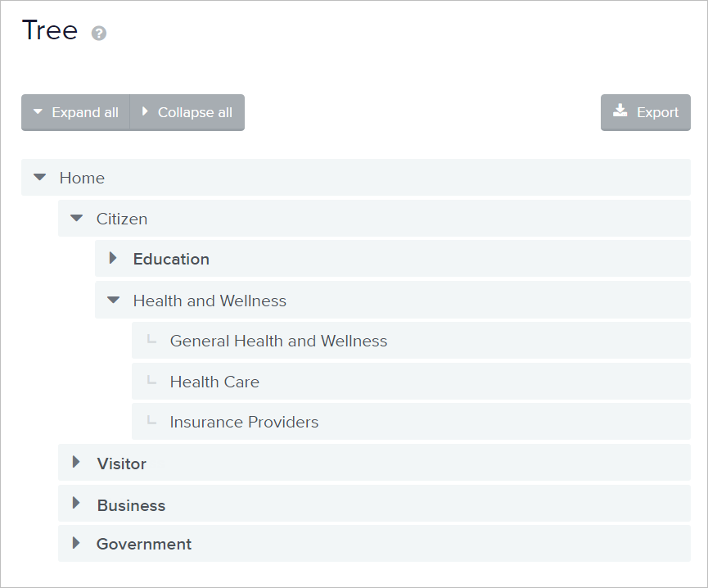Select the Business tree label
The height and width of the screenshot is (588, 708).
click(131, 505)
